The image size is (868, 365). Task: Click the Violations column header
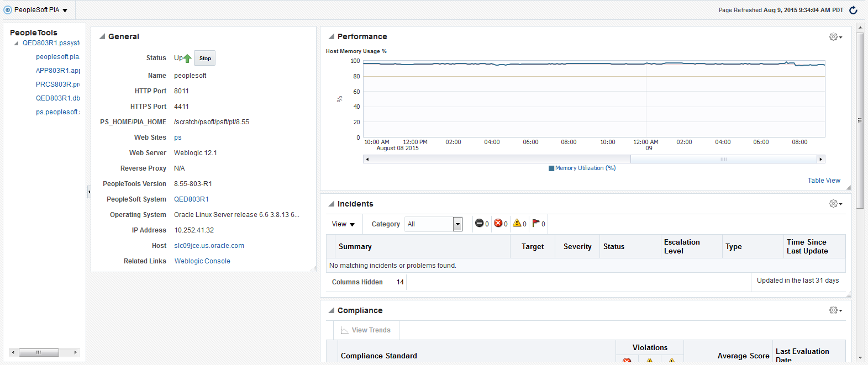click(x=650, y=347)
